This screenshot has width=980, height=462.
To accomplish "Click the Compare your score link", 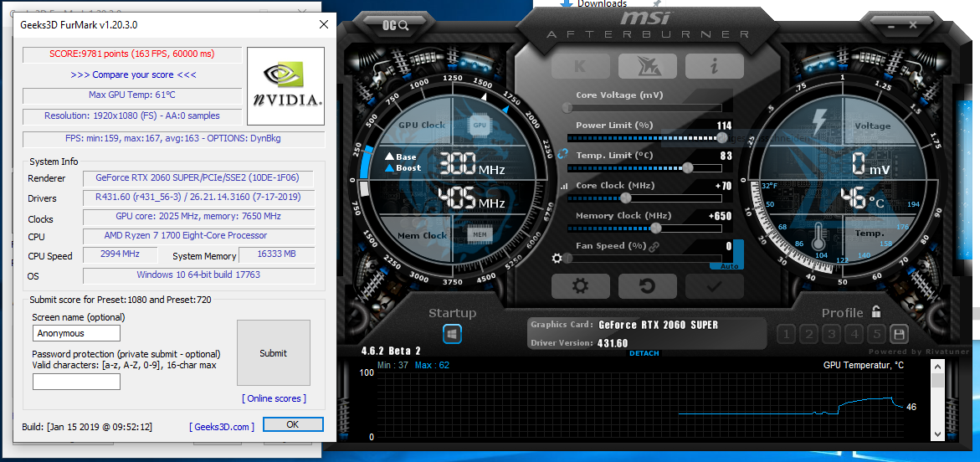I will pyautogui.click(x=133, y=74).
